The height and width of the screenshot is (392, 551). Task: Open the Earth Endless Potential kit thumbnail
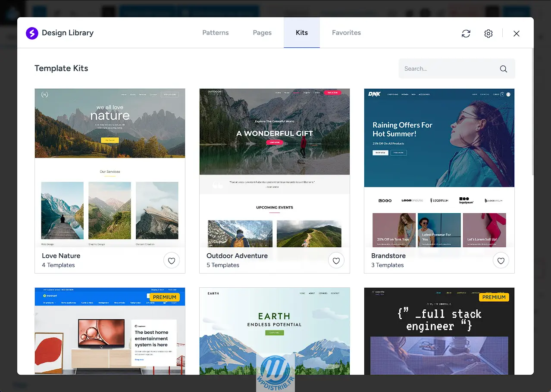coord(275,331)
